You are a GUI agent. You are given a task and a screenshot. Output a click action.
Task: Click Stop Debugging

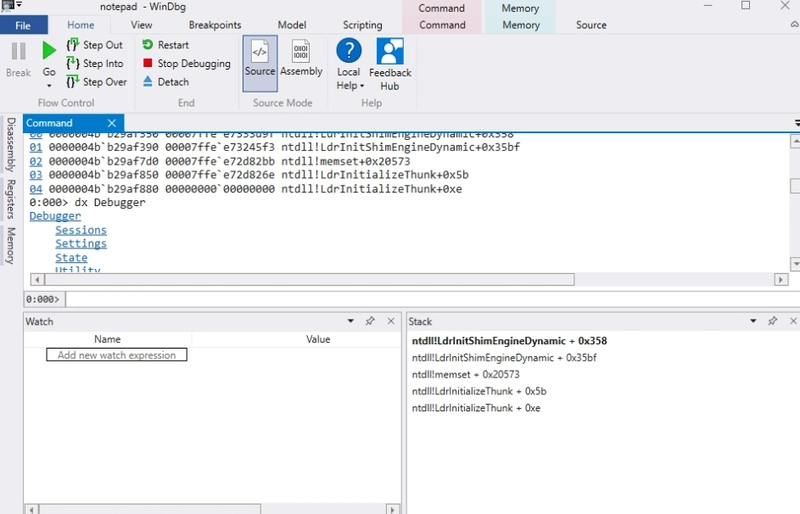pyautogui.click(x=187, y=63)
